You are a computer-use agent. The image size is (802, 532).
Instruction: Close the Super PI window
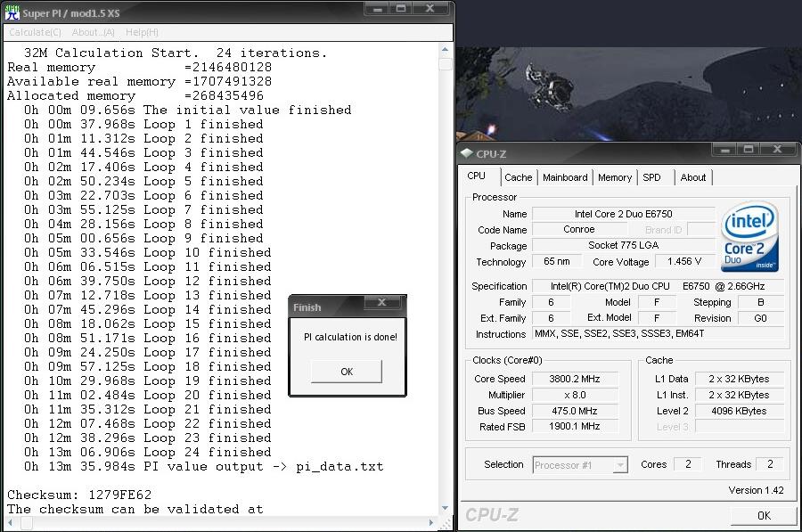(x=430, y=9)
